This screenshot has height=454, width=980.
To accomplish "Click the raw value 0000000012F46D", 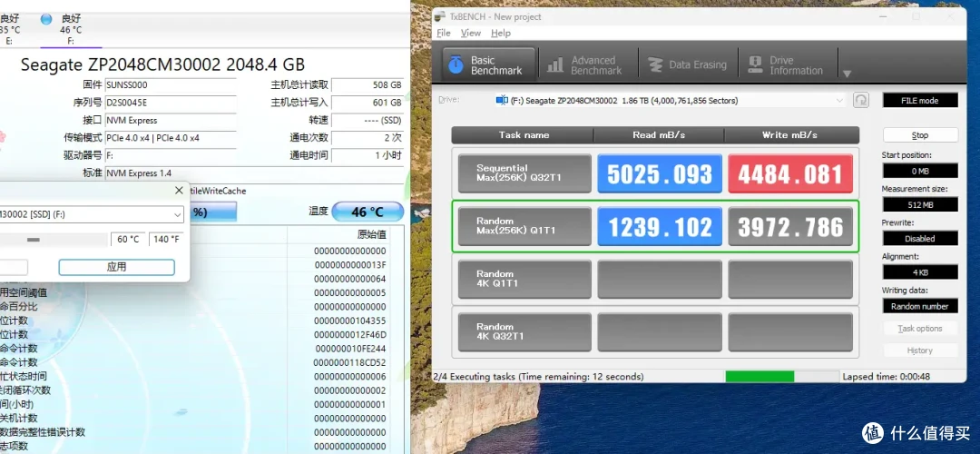I will point(350,334).
